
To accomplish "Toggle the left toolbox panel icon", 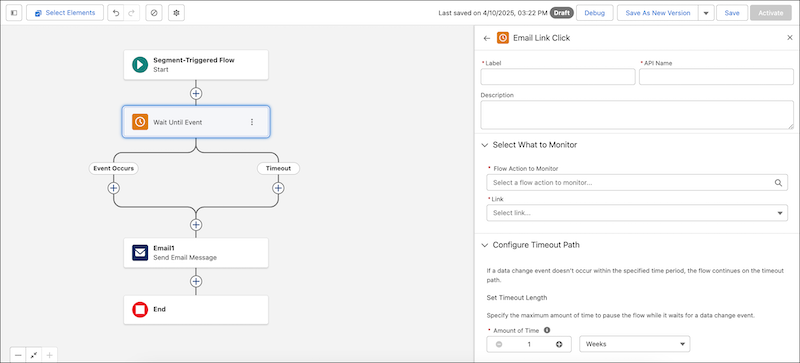I will [x=14, y=13].
